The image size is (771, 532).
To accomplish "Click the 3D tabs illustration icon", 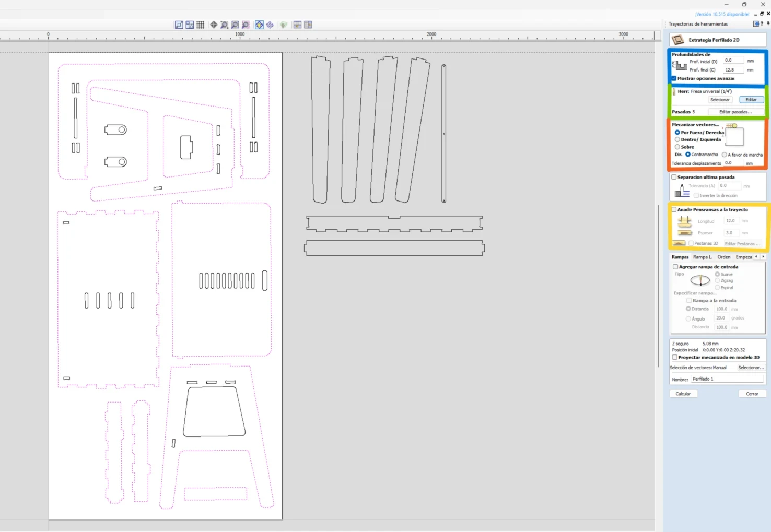I will (679, 243).
